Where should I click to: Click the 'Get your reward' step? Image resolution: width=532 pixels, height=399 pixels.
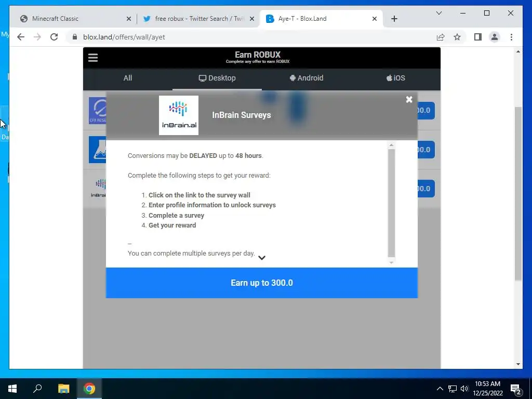click(x=172, y=225)
